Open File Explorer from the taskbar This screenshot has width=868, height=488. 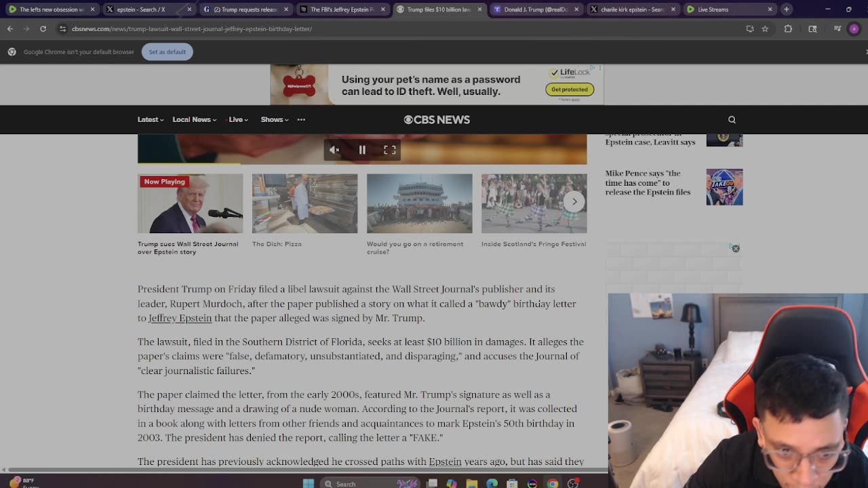pyautogui.click(x=471, y=483)
